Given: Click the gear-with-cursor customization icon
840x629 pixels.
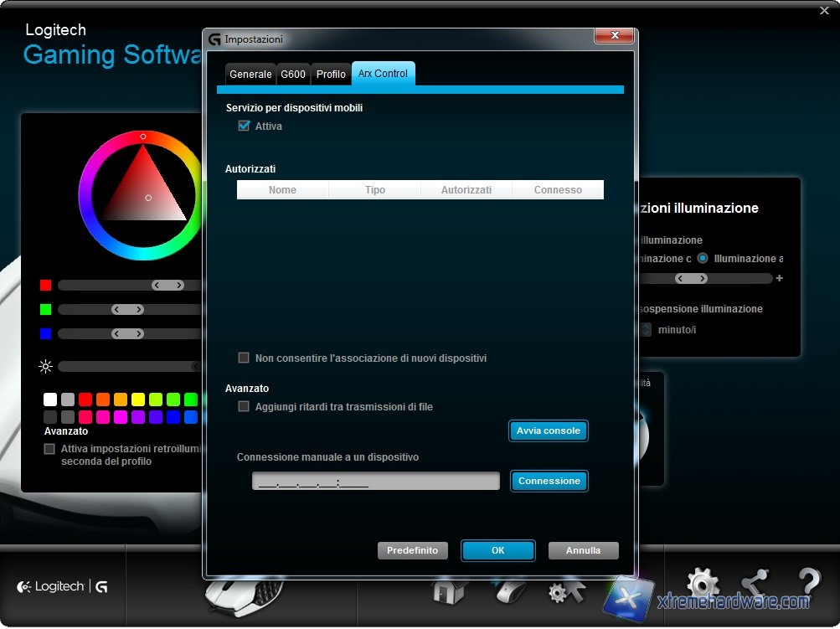Looking at the screenshot, I should pyautogui.click(x=565, y=592).
